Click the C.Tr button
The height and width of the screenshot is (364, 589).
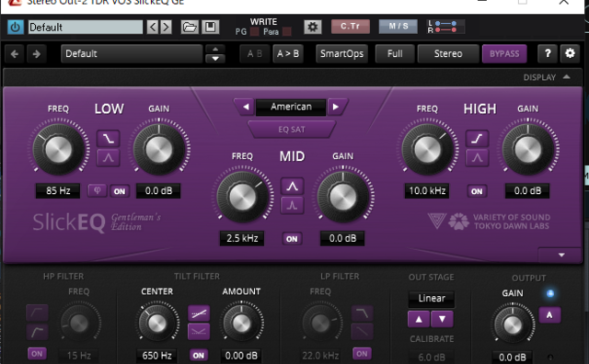pos(350,27)
